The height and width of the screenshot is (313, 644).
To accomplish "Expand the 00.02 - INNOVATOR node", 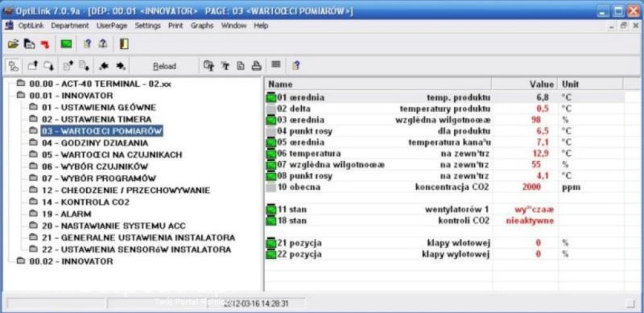I will 21,262.
